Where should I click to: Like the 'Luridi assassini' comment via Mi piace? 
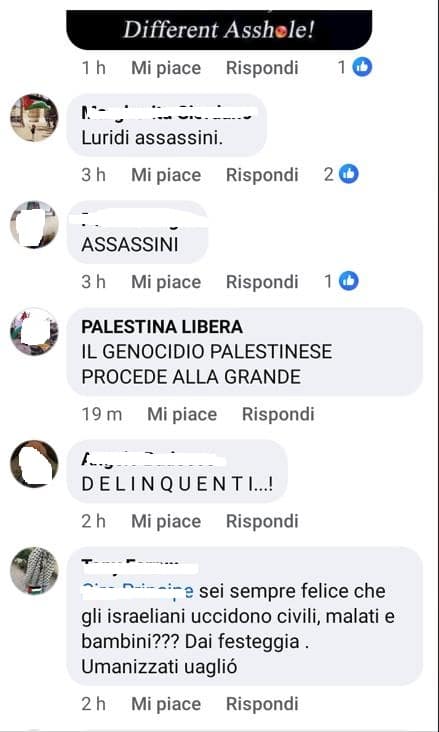(x=166, y=175)
